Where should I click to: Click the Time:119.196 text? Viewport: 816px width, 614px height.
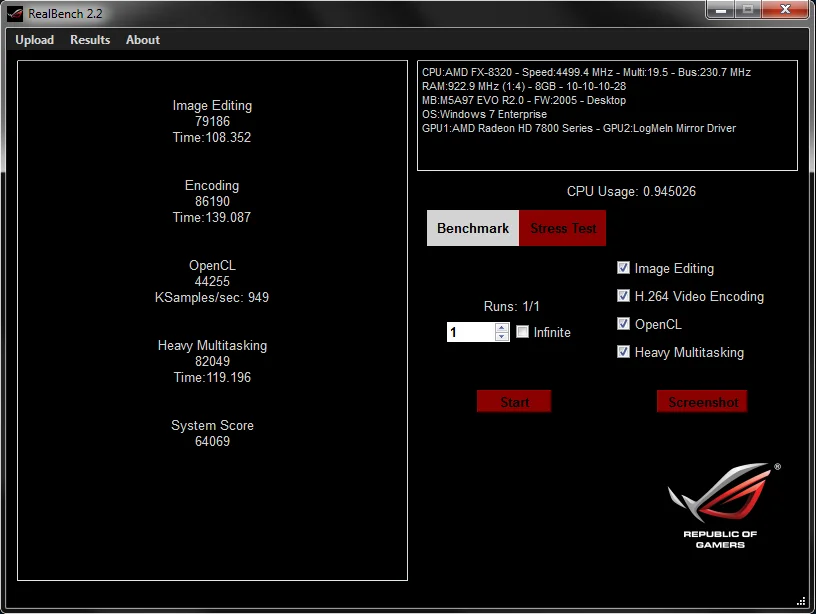pyautogui.click(x=212, y=378)
